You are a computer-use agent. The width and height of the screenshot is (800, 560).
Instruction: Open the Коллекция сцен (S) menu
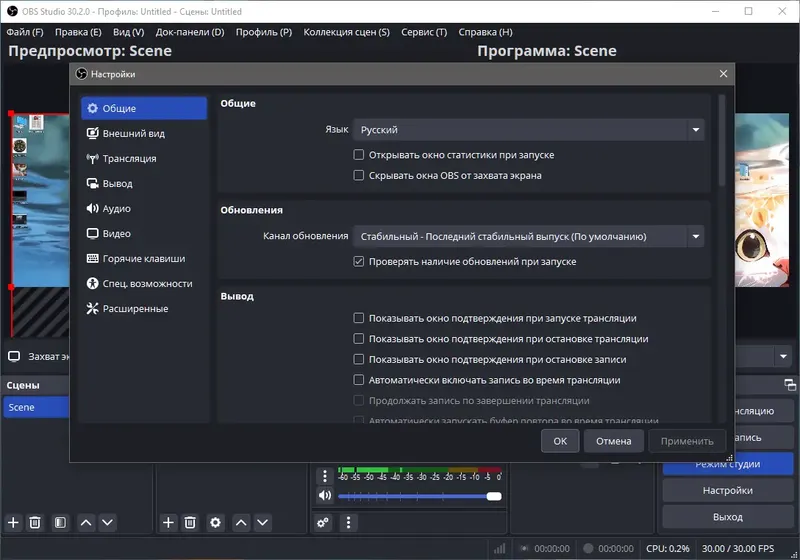(346, 32)
